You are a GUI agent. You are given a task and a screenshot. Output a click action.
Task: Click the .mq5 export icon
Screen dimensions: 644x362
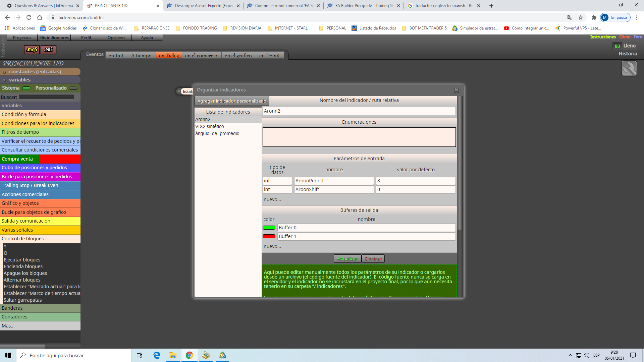point(32,50)
